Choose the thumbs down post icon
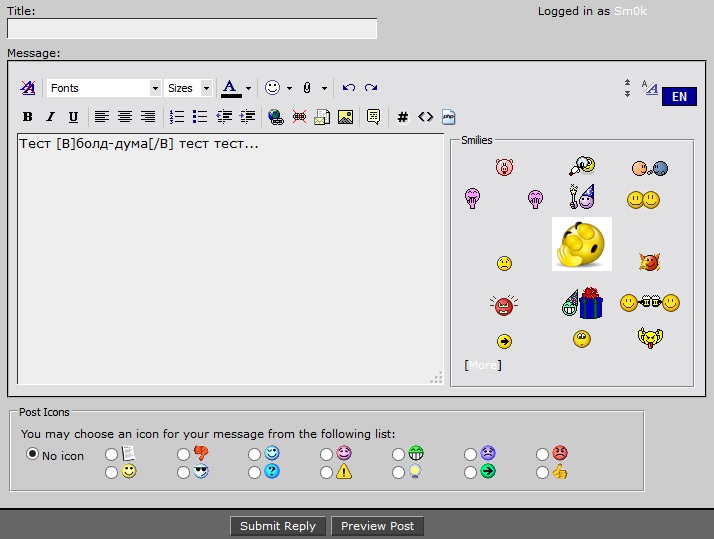The width and height of the screenshot is (714, 539). [184, 454]
